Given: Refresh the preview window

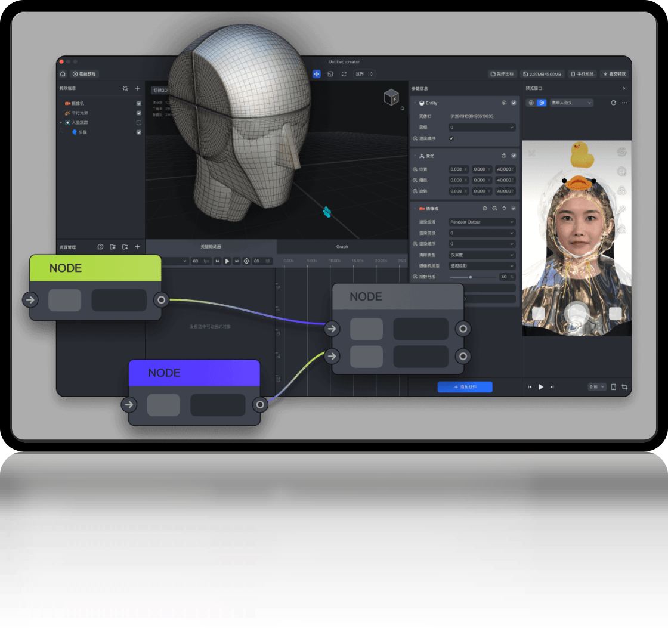Looking at the screenshot, I should (613, 103).
